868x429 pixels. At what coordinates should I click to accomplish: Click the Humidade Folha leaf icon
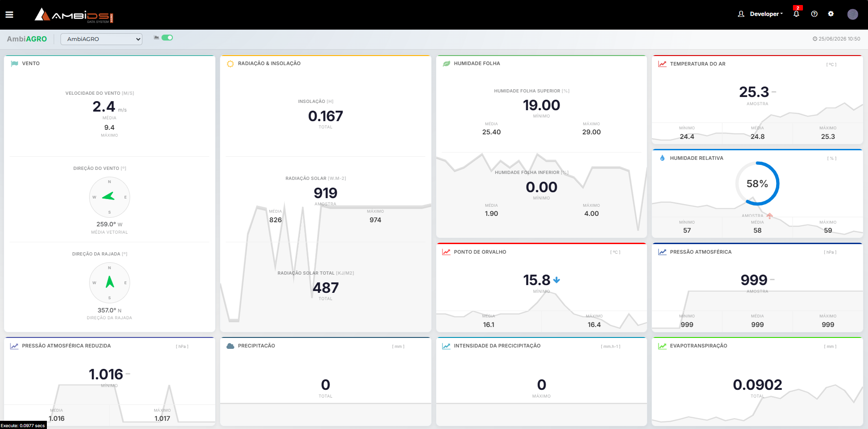click(x=446, y=64)
